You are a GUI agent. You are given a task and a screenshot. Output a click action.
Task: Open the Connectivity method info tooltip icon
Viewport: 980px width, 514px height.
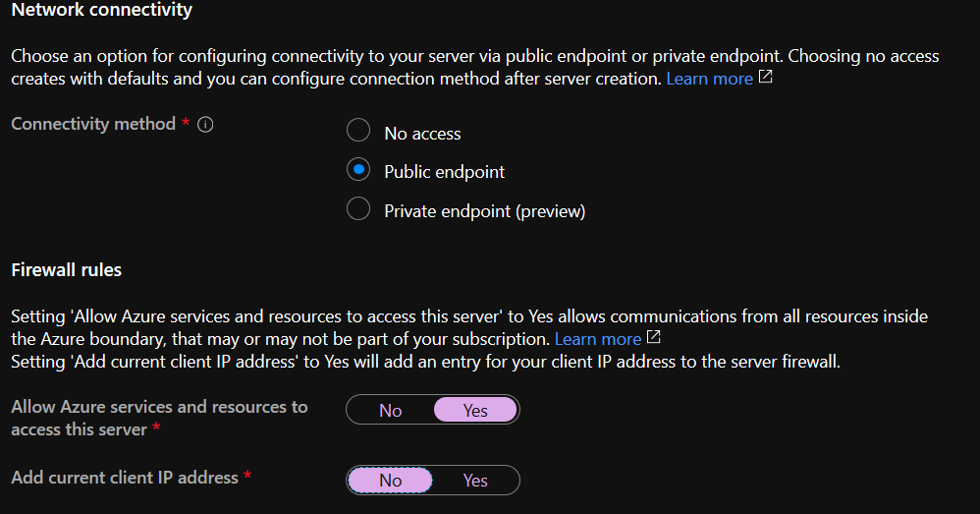pyautogui.click(x=205, y=125)
